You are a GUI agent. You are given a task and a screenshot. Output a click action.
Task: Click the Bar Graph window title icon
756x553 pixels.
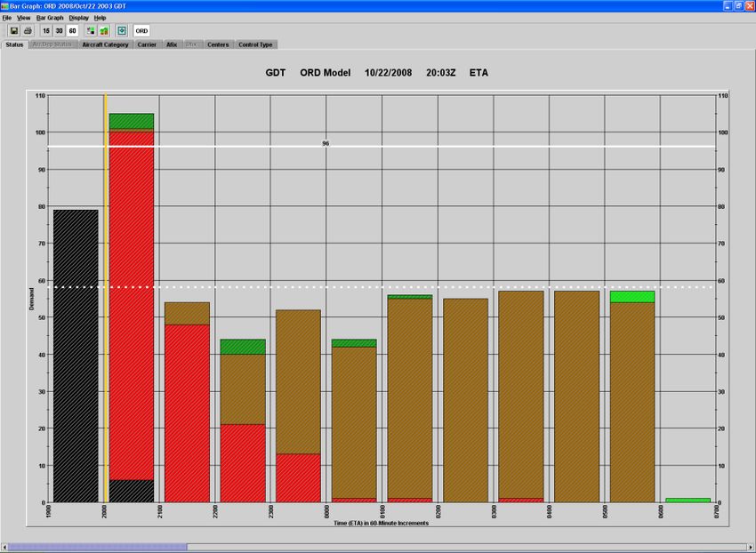tap(5, 5)
